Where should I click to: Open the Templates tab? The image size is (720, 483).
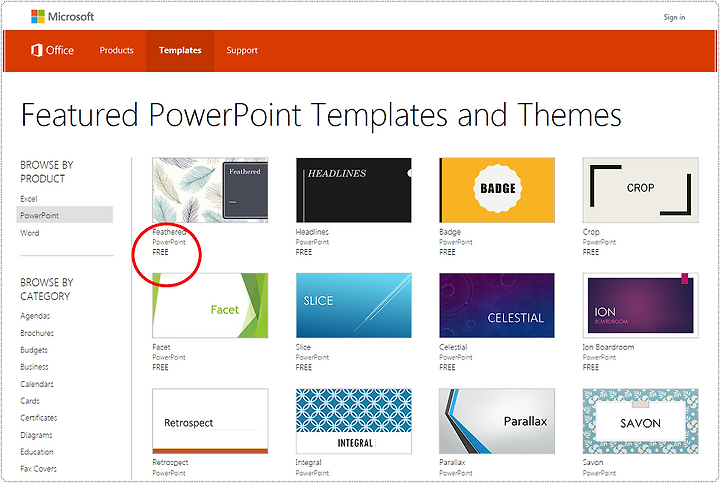pyautogui.click(x=180, y=51)
